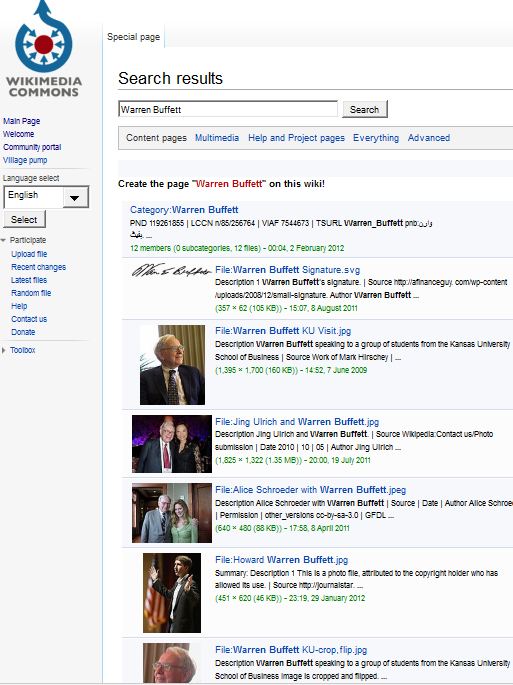The image size is (513, 685).
Task: Click the Wikimedia Commons logo
Action: 44,49
